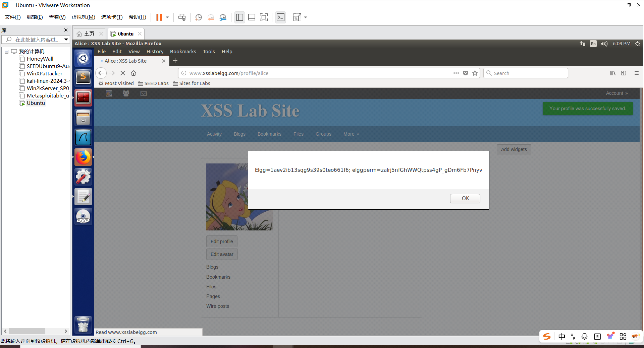Click the VMware pause virtual machine icon
The height and width of the screenshot is (348, 644).
pyautogui.click(x=159, y=17)
